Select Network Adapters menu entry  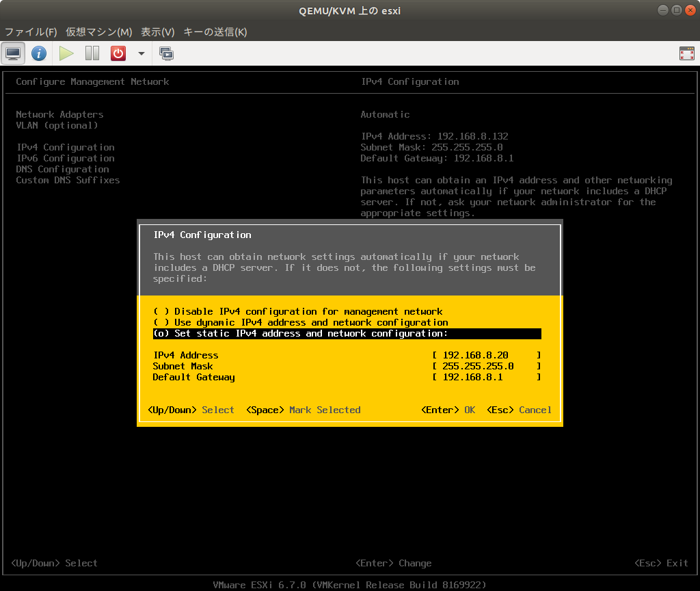(x=60, y=114)
